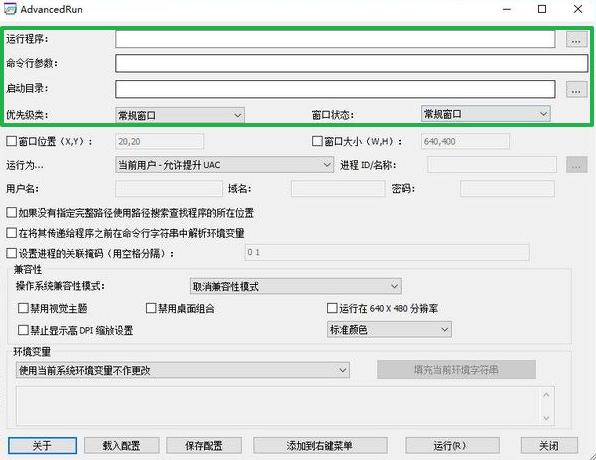Click the 保存配置 button
Viewport: 596px width, 460px height.
(x=204, y=445)
